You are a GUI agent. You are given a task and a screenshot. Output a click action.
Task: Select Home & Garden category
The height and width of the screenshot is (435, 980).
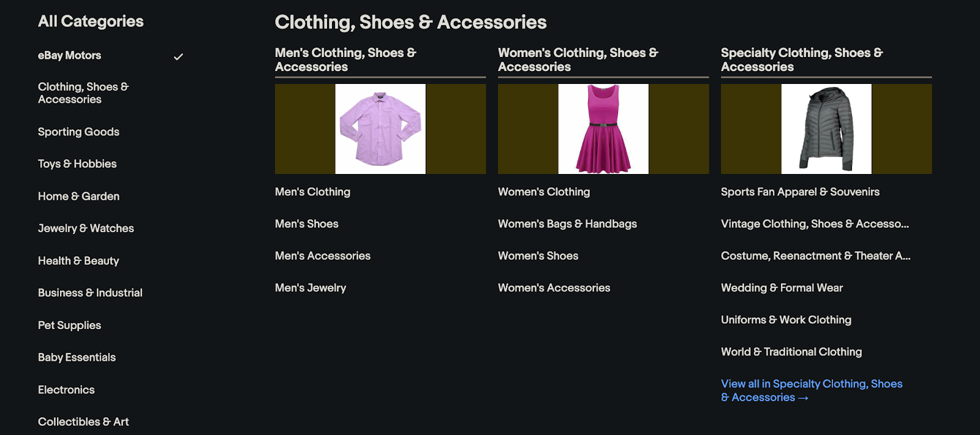78,196
